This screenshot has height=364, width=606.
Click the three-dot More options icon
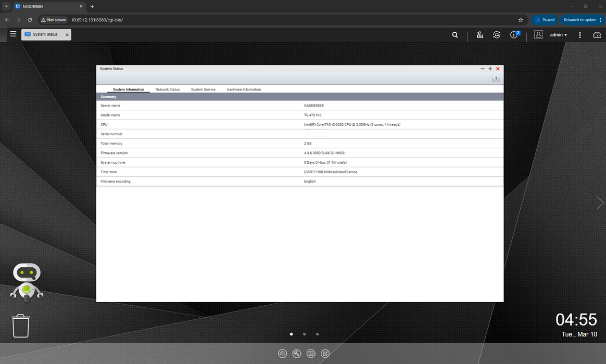(580, 35)
